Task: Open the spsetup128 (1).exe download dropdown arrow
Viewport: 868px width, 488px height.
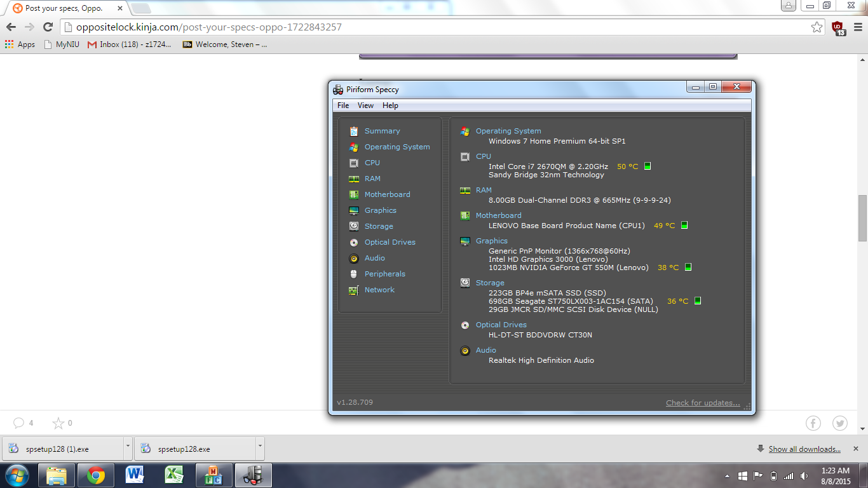Action: click(x=128, y=449)
